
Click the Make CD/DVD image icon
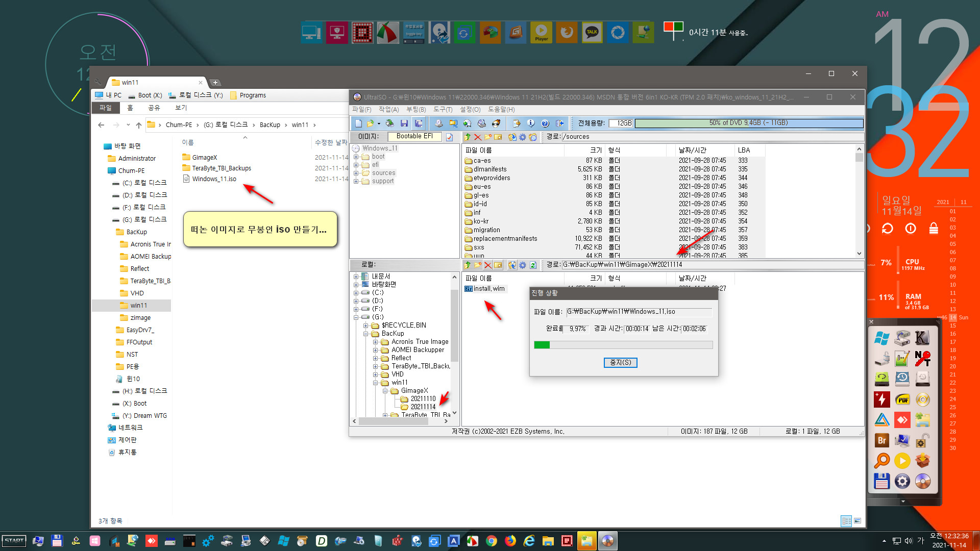438,123
